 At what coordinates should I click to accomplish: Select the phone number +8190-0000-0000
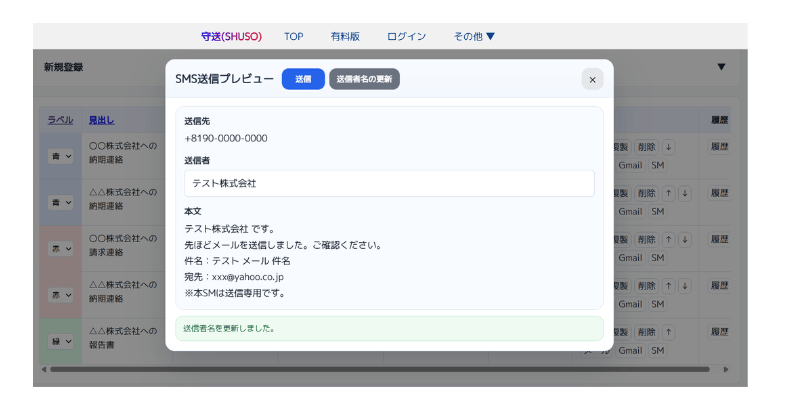[x=226, y=138]
